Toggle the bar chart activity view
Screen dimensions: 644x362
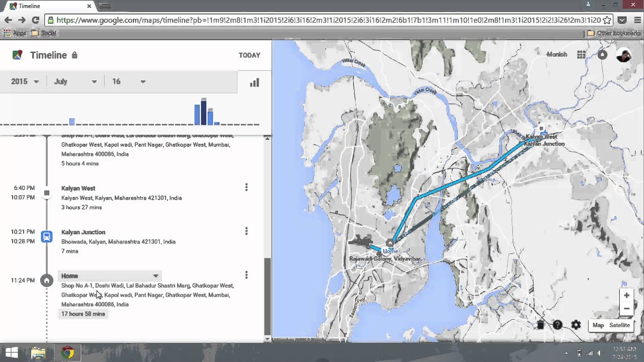(255, 82)
